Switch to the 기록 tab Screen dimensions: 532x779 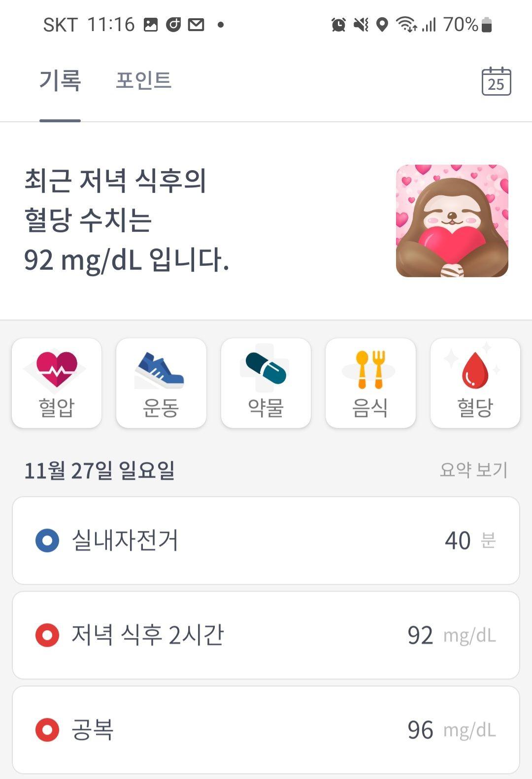[60, 80]
